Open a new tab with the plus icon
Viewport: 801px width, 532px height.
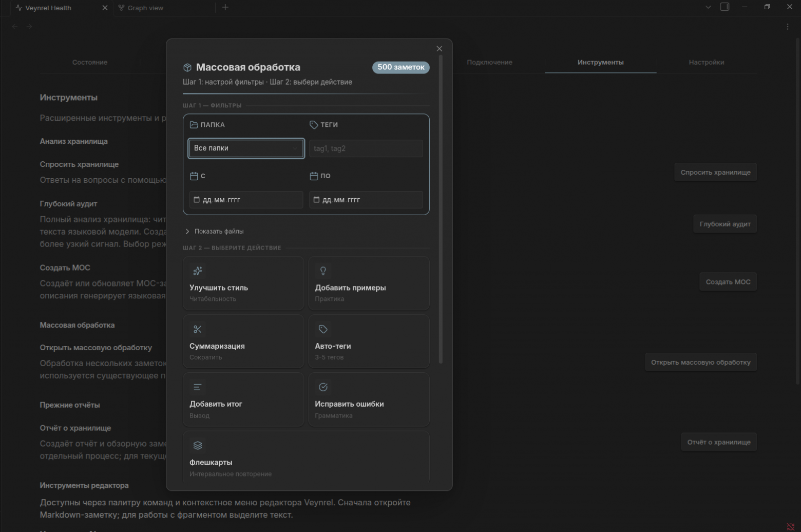pyautogui.click(x=225, y=7)
